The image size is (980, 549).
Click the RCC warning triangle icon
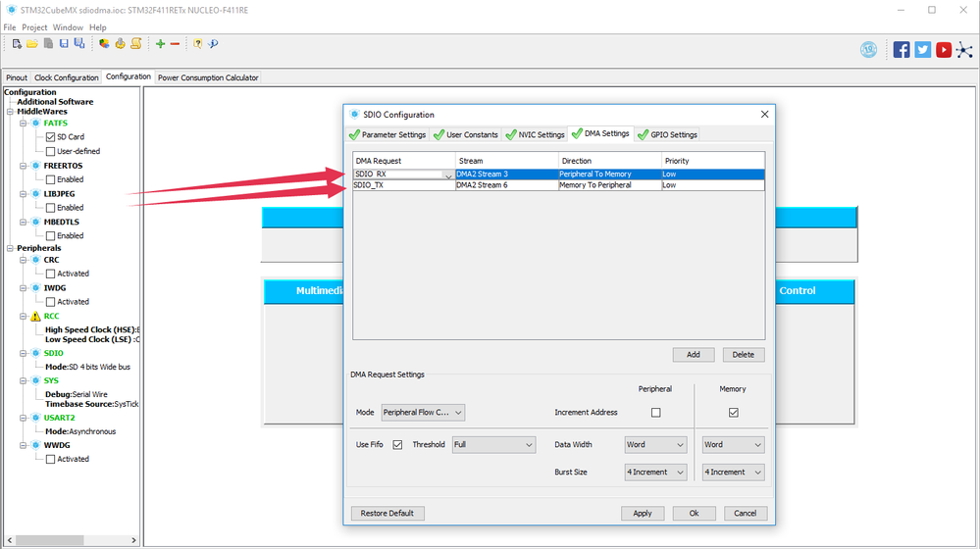(35, 316)
